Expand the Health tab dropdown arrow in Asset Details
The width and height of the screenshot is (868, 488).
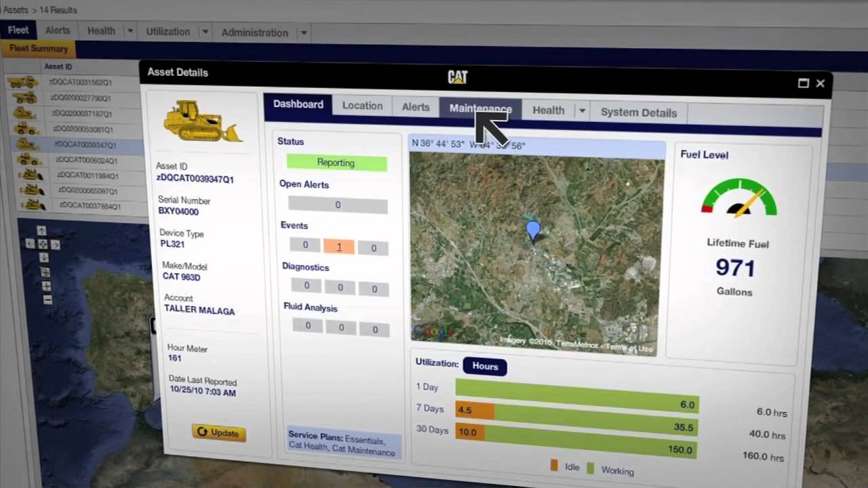pos(582,111)
